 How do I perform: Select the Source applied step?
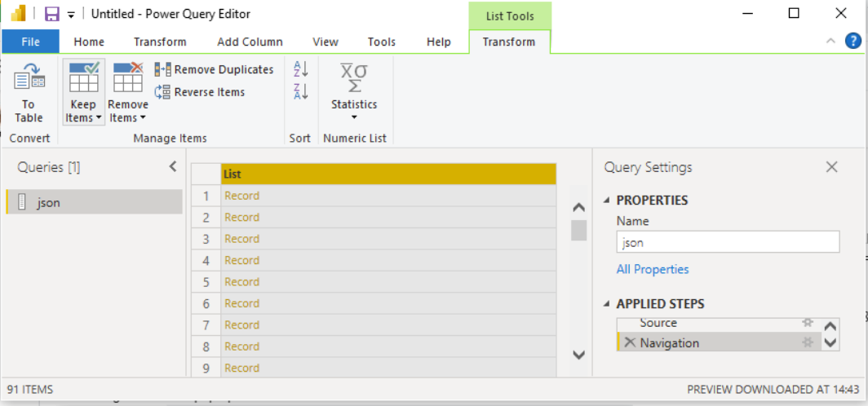tap(718, 324)
